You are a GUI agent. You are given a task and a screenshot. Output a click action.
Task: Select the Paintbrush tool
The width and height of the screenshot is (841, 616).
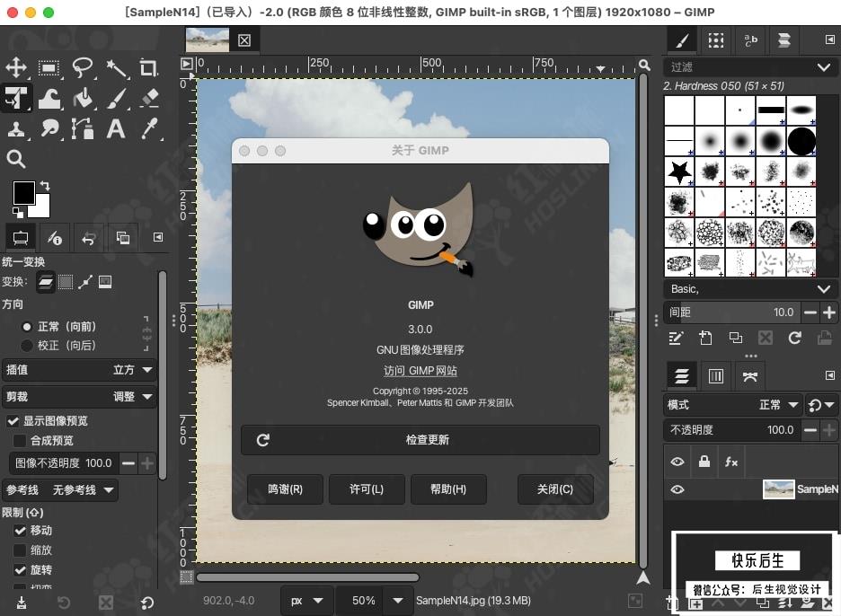tap(116, 99)
